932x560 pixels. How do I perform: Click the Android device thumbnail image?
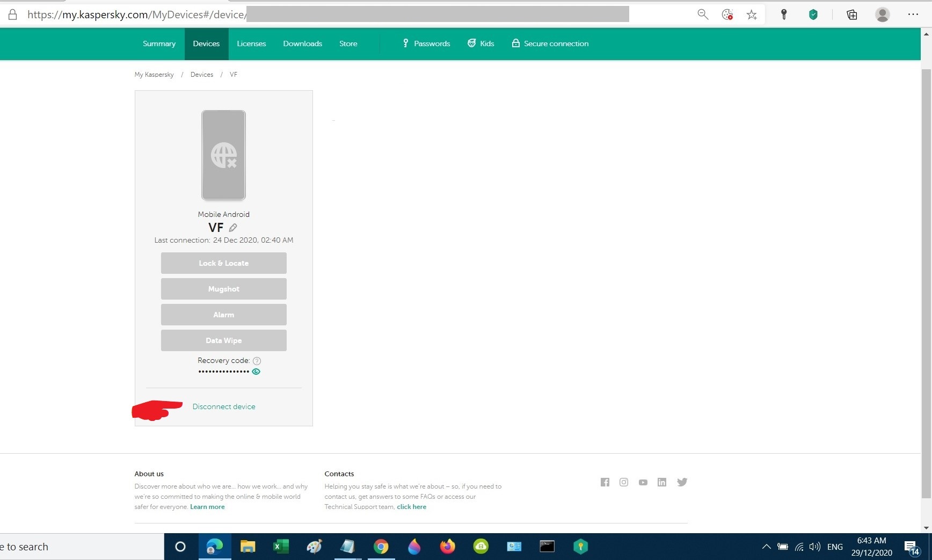(x=224, y=155)
